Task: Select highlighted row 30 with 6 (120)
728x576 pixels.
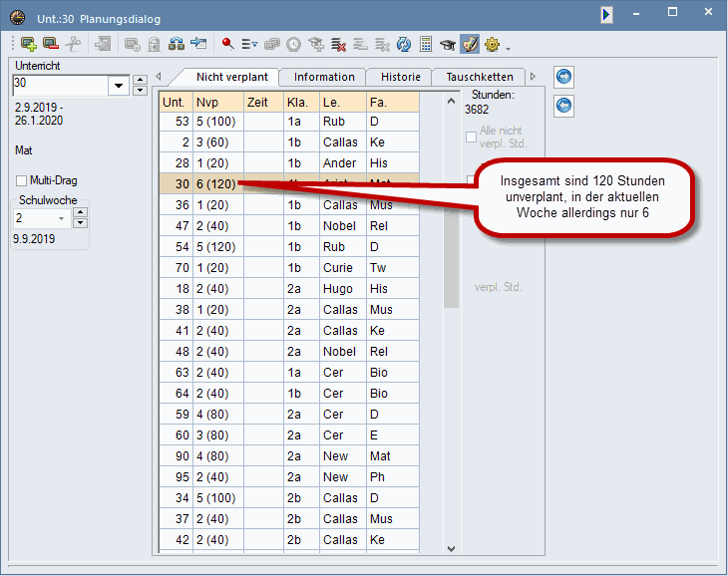Action: pyautogui.click(x=289, y=184)
